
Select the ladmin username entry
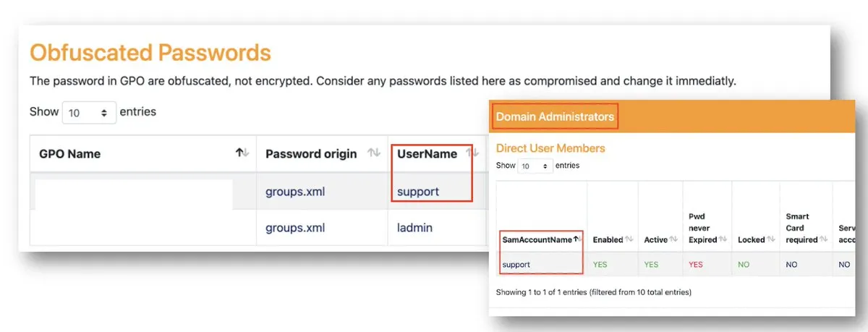pyautogui.click(x=414, y=228)
